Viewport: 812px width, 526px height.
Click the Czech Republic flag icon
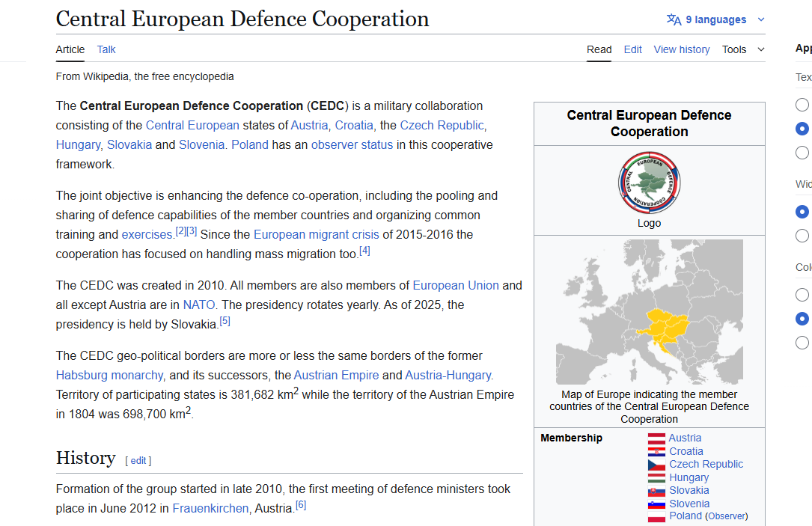coord(656,465)
